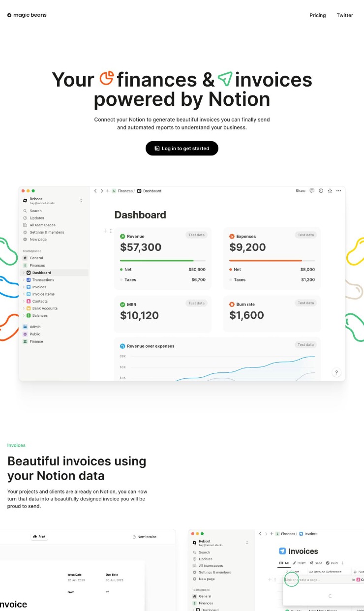
Task: Expand the Balances sidebar chevron
Action: pos(24,315)
